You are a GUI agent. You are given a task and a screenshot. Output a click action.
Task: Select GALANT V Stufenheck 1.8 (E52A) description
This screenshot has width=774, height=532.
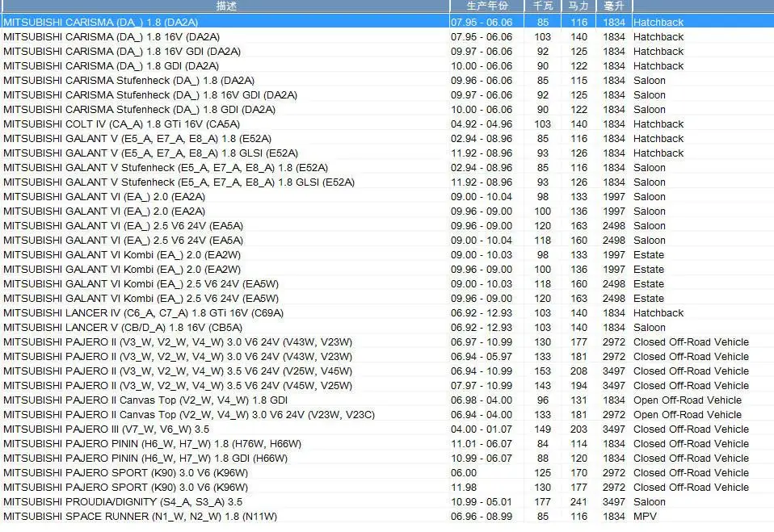pyautogui.click(x=166, y=168)
